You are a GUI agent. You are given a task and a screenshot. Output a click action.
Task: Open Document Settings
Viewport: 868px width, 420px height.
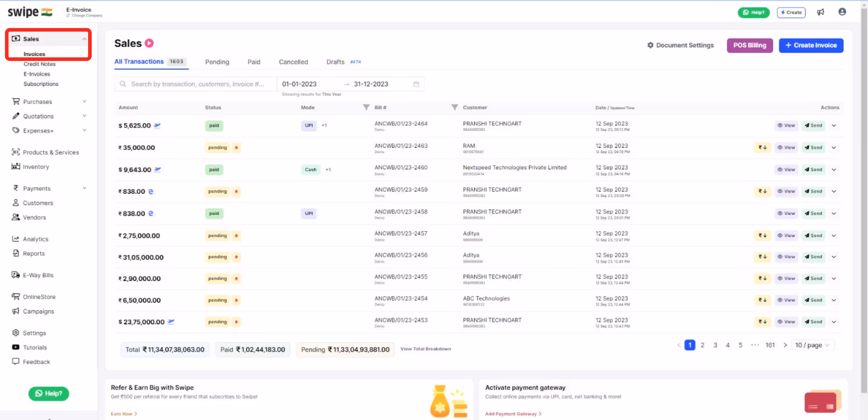pyautogui.click(x=680, y=46)
